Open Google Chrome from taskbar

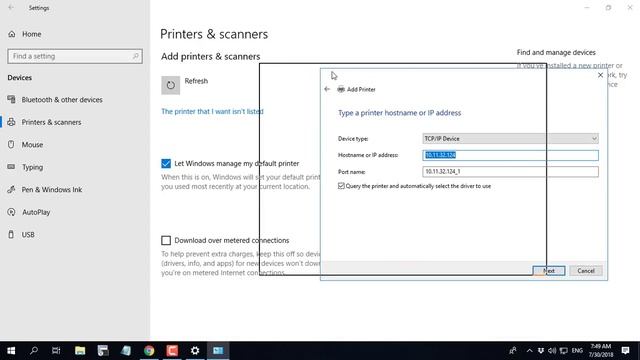[x=149, y=351]
